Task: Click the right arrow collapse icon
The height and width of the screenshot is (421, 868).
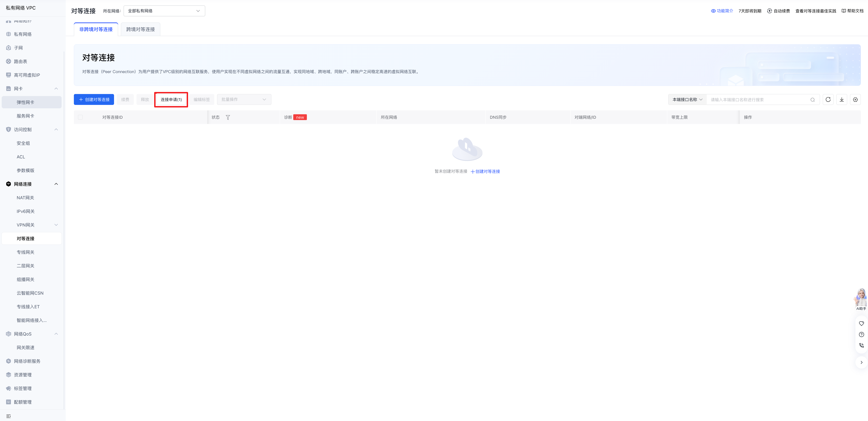Action: point(861,362)
